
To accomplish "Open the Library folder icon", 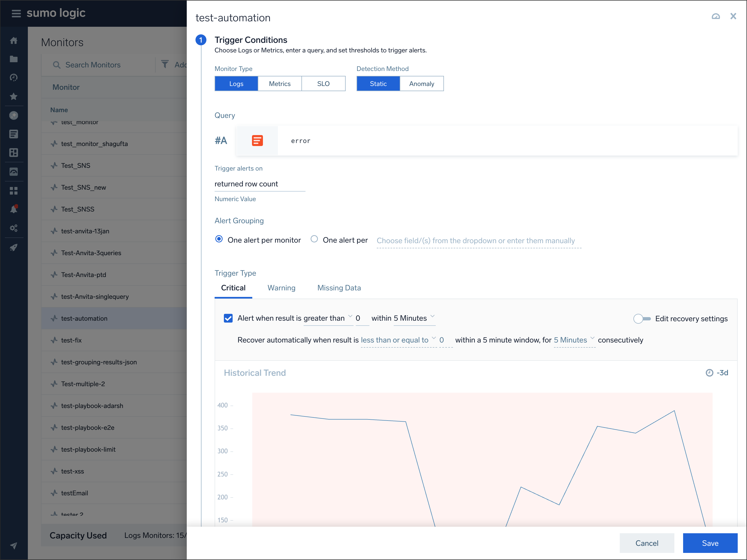I will [x=14, y=59].
